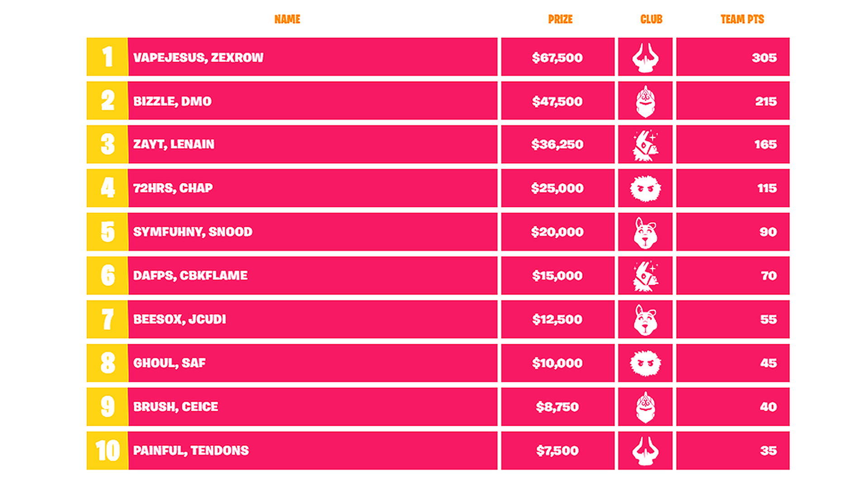Click the $36,250 prize cell
Viewport: 868px width, 488px height.
tap(557, 145)
